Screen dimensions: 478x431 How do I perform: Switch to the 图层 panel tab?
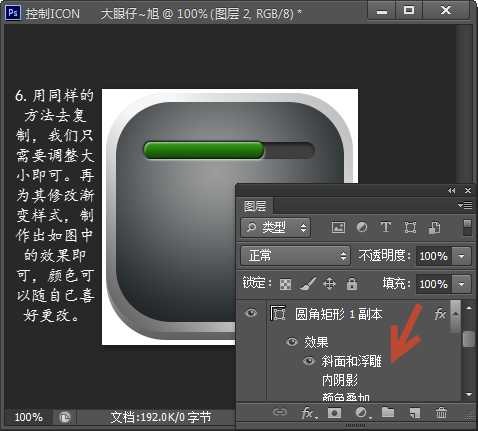pyautogui.click(x=255, y=206)
